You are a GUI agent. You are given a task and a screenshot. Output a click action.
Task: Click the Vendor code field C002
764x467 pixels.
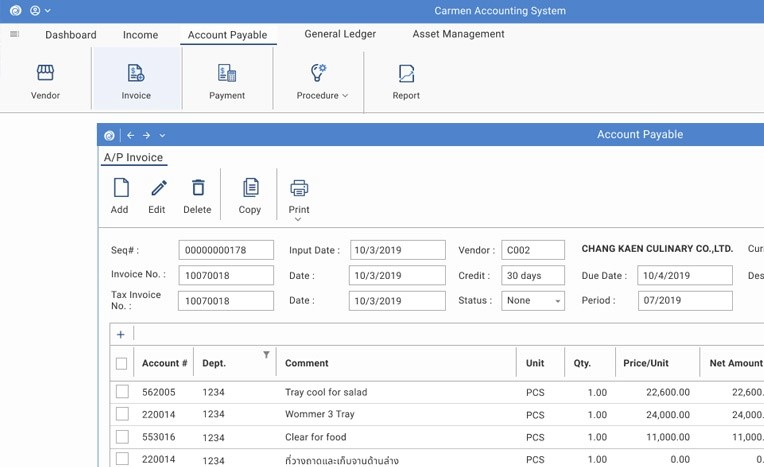[x=533, y=250]
